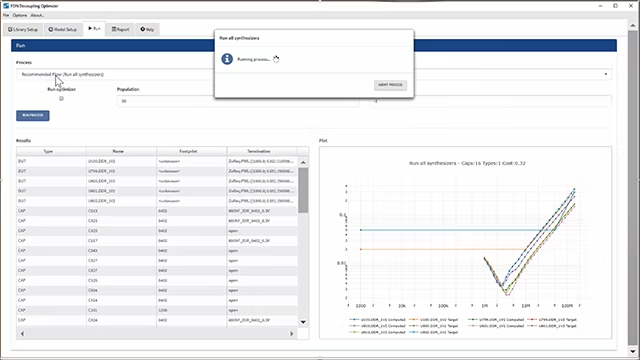
Task: Open the Options menu
Action: (x=20, y=15)
